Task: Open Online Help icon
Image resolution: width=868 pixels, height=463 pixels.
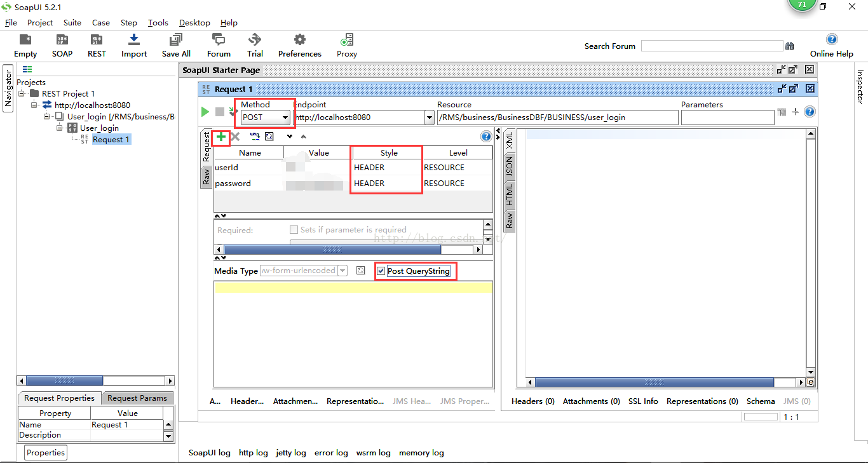Action: pos(832,39)
